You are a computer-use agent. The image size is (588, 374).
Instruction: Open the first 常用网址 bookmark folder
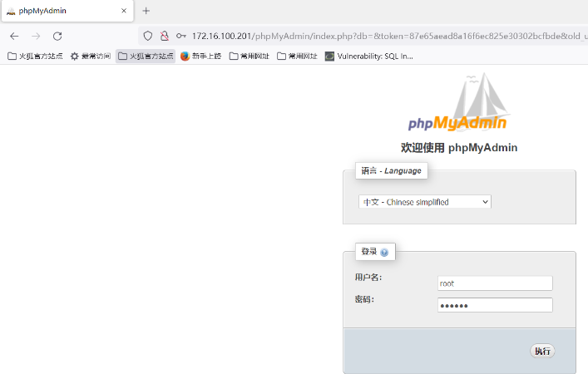[250, 57]
